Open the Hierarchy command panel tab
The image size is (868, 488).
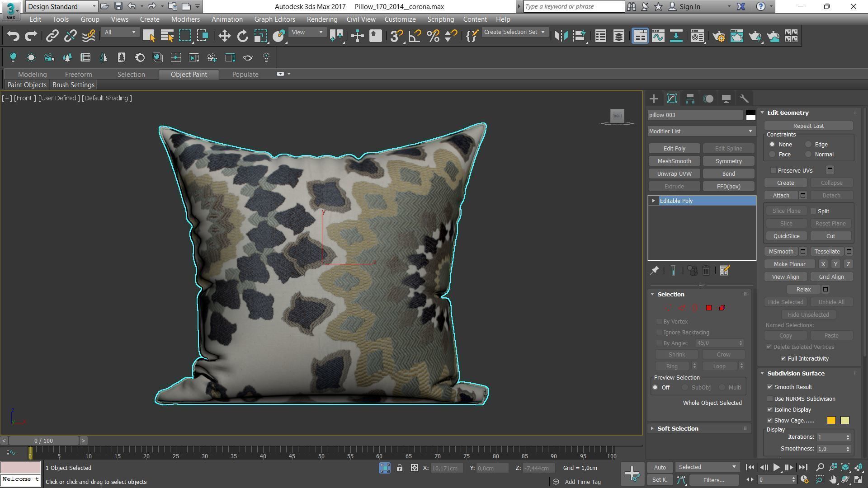point(690,99)
